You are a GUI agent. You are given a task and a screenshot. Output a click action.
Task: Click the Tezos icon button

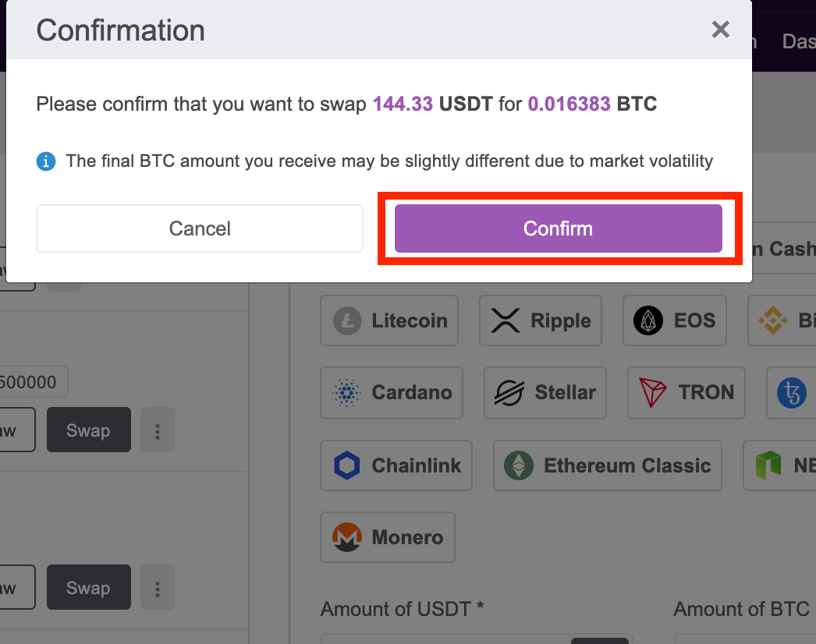click(x=792, y=393)
